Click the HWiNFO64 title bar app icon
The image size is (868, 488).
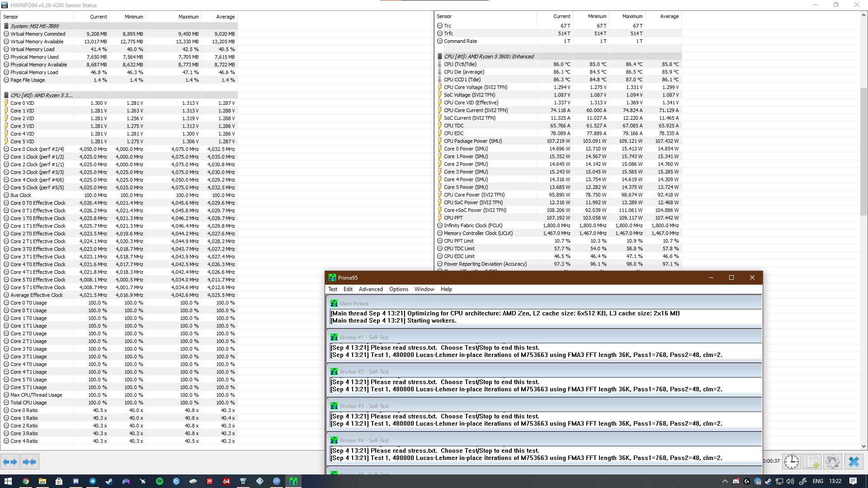5,5
